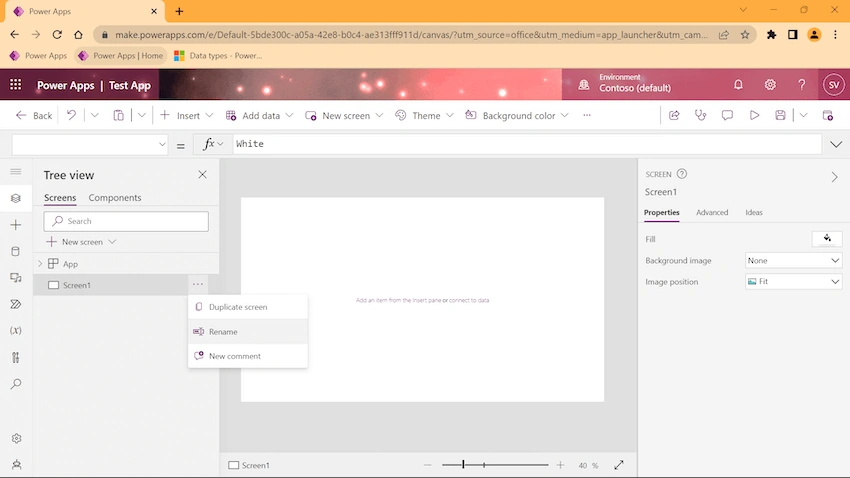
Task: Open the help question mark icon
Action: pos(801,85)
